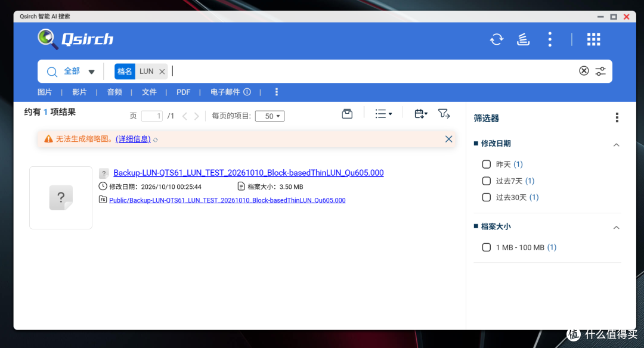
Task: Click the 筛选器 heading text
Action: (487, 118)
